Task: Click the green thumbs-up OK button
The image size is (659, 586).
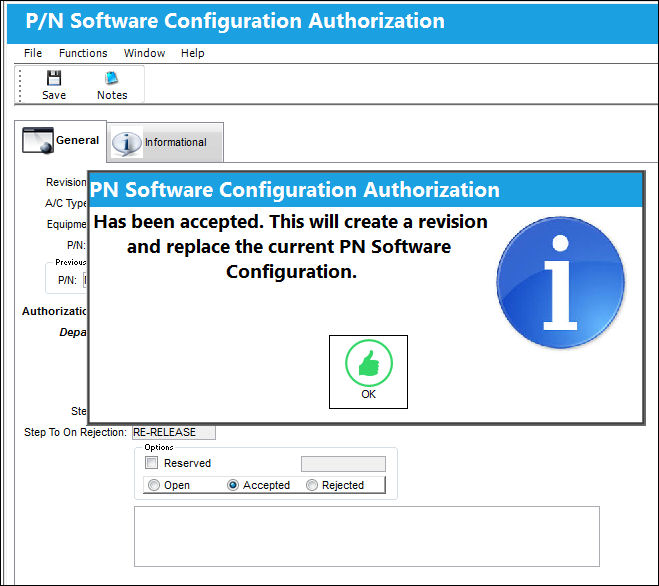Action: click(368, 372)
